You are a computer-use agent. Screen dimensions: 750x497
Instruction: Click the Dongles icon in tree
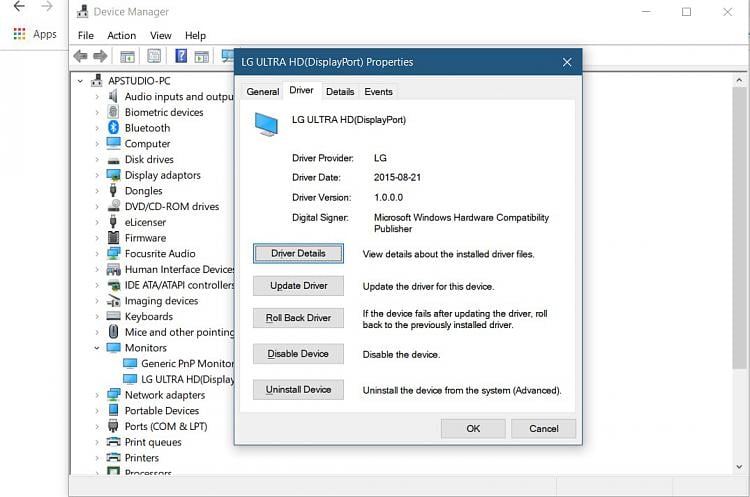coord(113,190)
